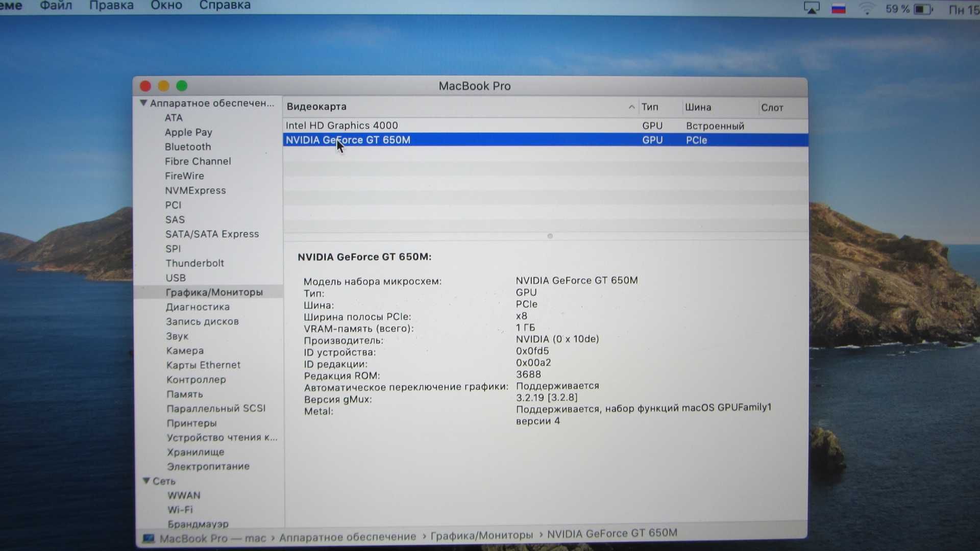
Task: Click the battery status icon
Action: tap(923, 9)
